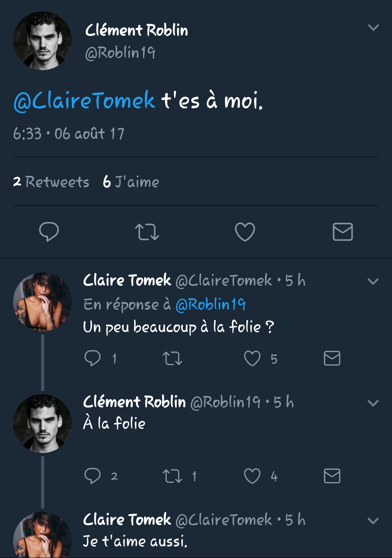Open Claire Tomek's avatar on first reply
Screen dimensions: 392x558
coord(42,302)
